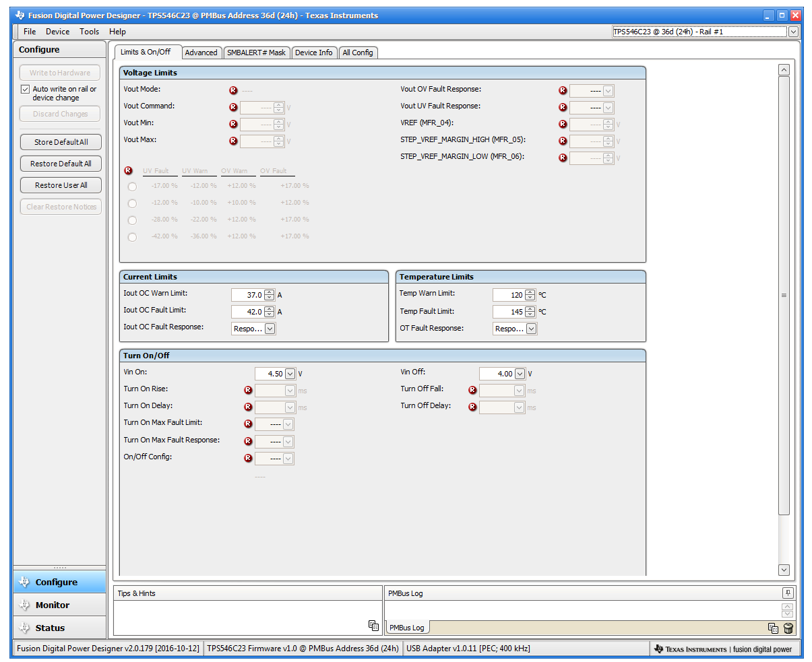Click the PMBus Log copy icon

pyautogui.click(x=773, y=628)
